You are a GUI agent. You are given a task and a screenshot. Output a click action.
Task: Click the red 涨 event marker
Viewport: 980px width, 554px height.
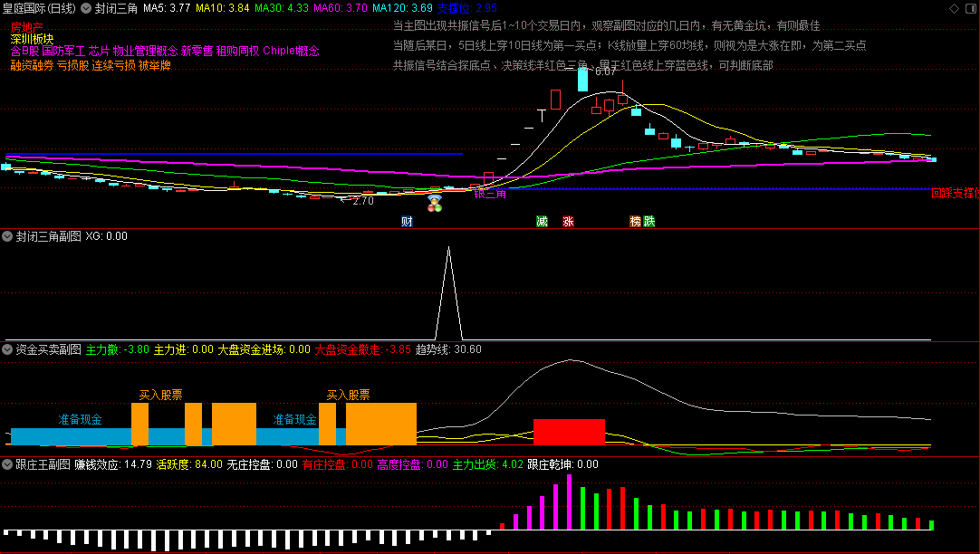[568, 222]
